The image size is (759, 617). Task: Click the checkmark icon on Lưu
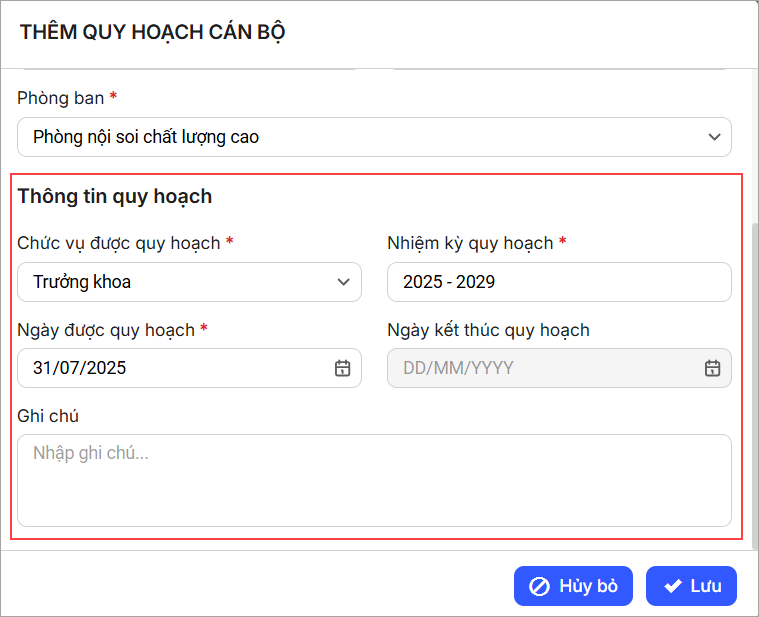tap(673, 586)
